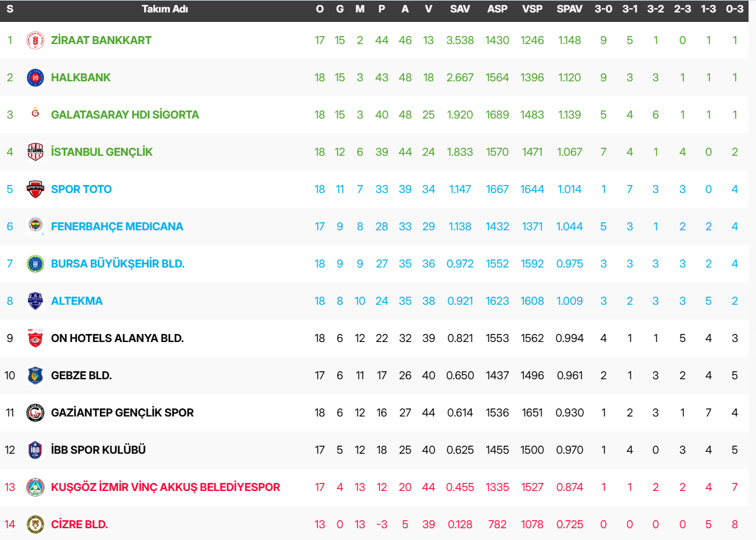756x540 pixels.
Task: Click the Takım Adı column header
Action: [x=164, y=9]
